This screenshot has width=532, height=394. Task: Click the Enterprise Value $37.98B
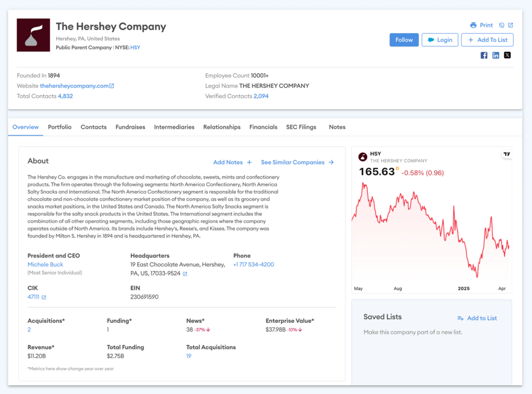(275, 330)
